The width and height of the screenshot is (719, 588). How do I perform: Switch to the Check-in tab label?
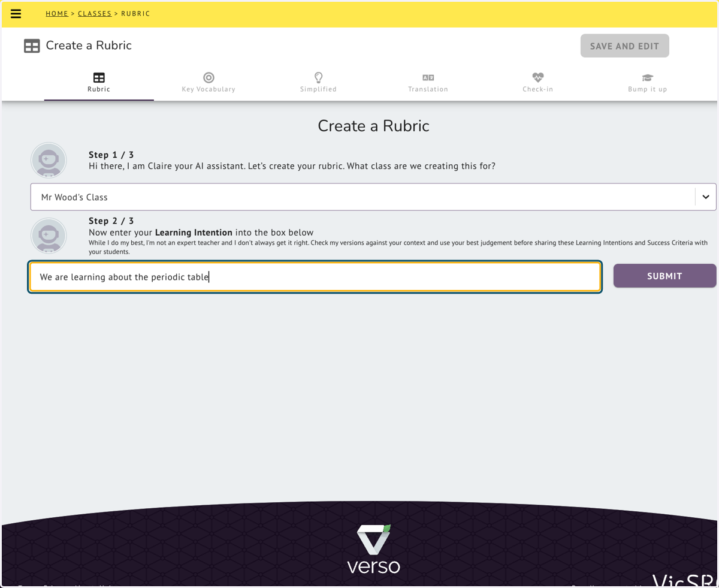point(537,89)
